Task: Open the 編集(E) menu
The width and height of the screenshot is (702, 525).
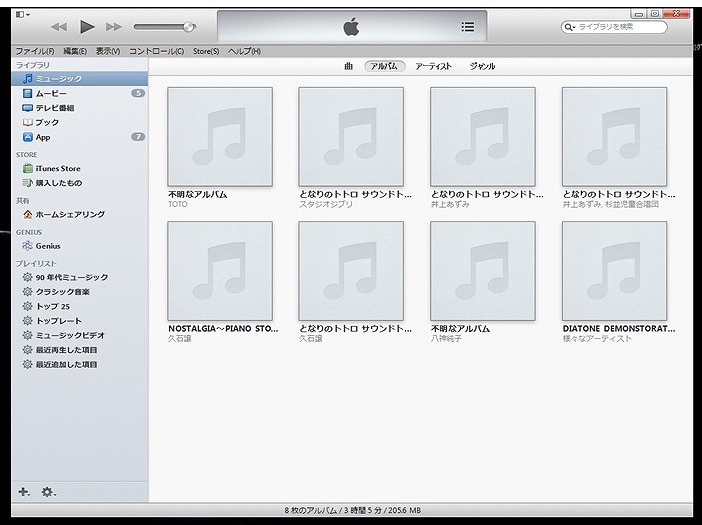Action: [x=75, y=51]
